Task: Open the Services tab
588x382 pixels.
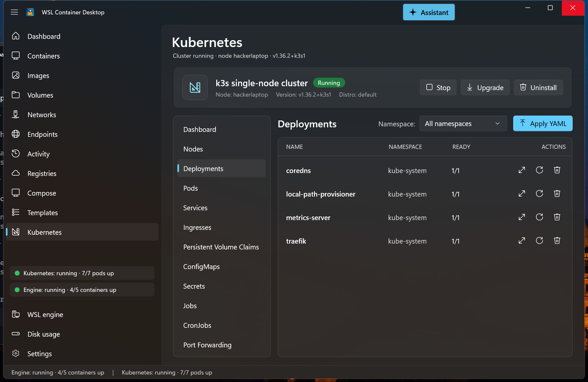Action: [221, 208]
